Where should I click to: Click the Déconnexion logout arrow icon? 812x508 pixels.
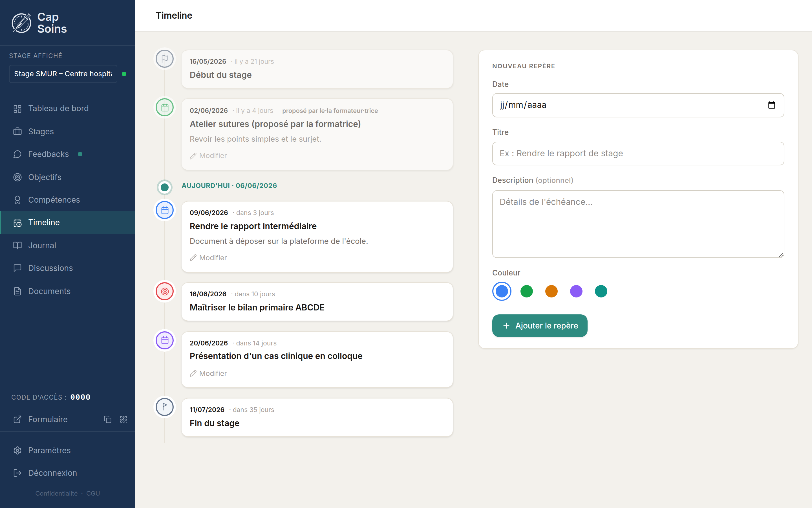[17, 473]
